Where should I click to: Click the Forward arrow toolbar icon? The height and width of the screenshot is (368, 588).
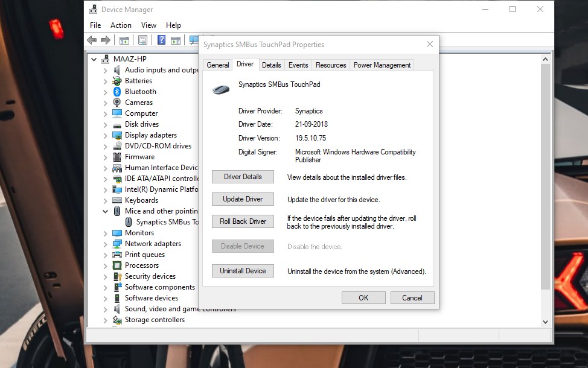point(106,40)
